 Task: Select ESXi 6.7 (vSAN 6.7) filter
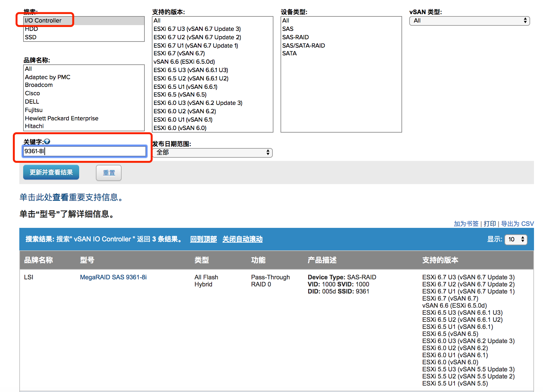(213, 53)
